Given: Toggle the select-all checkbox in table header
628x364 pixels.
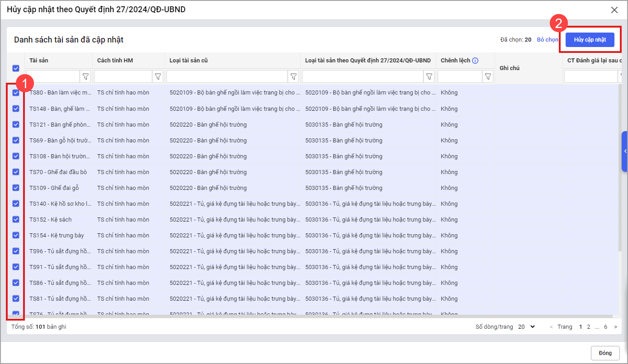Looking at the screenshot, I should [x=16, y=68].
